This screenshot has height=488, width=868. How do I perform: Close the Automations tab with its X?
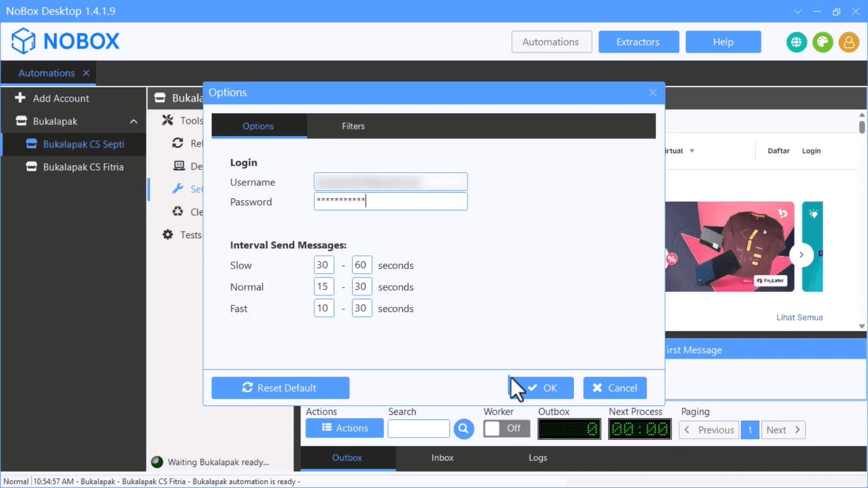click(86, 73)
